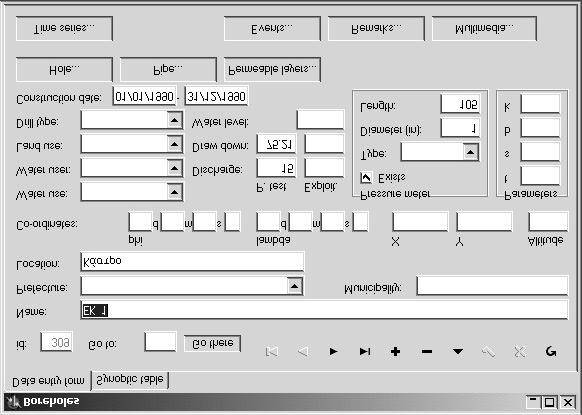Click the X coordinate field
The height and width of the screenshot is (415, 582).
coord(420,222)
